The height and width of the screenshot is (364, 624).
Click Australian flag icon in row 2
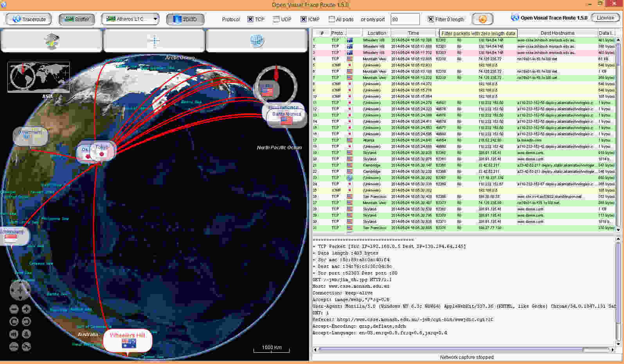(x=350, y=46)
